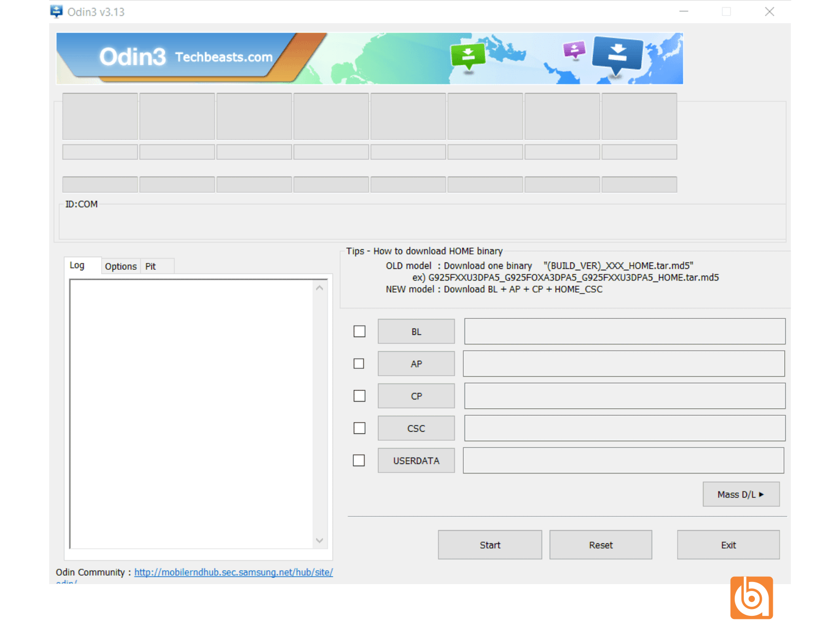This screenshot has height=637, width=840.
Task: Minimize the Odin3 window
Action: coord(684,12)
